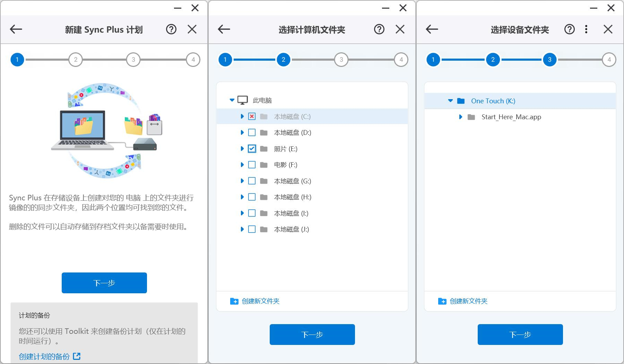
Task: Uncheck the 照片 (E:) checkbox
Action: (252, 149)
